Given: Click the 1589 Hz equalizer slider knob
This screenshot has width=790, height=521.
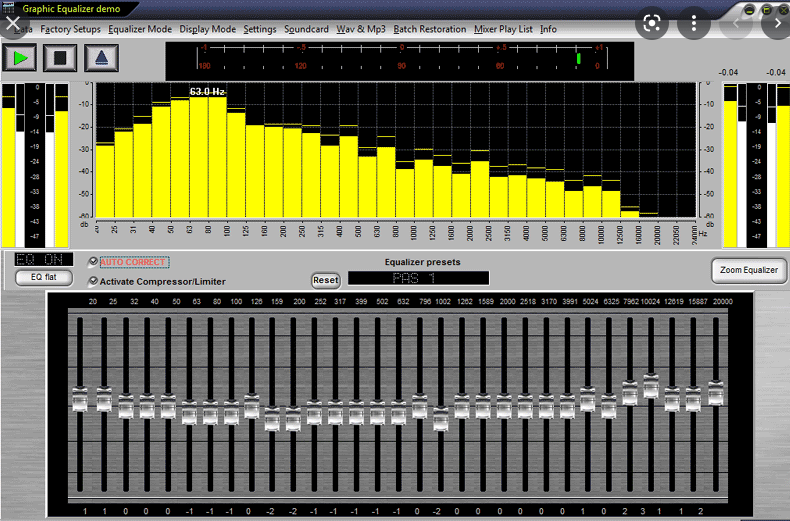Looking at the screenshot, I should 483,406.
